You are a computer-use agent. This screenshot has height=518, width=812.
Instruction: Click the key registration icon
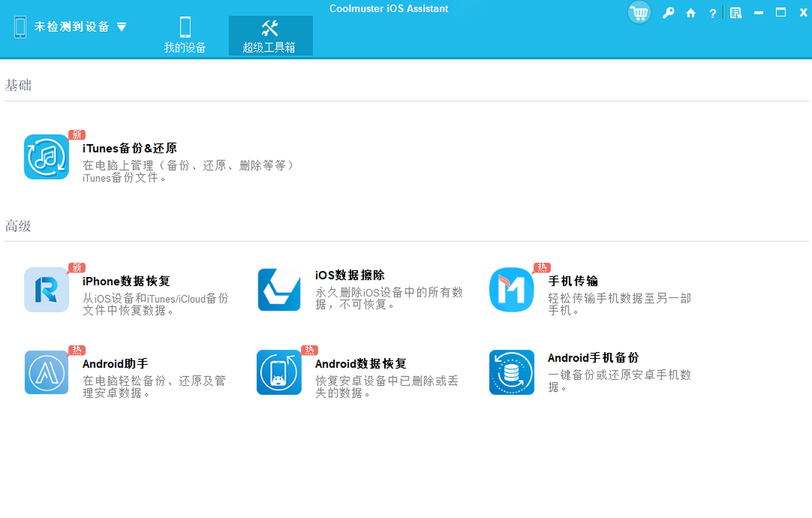point(669,13)
